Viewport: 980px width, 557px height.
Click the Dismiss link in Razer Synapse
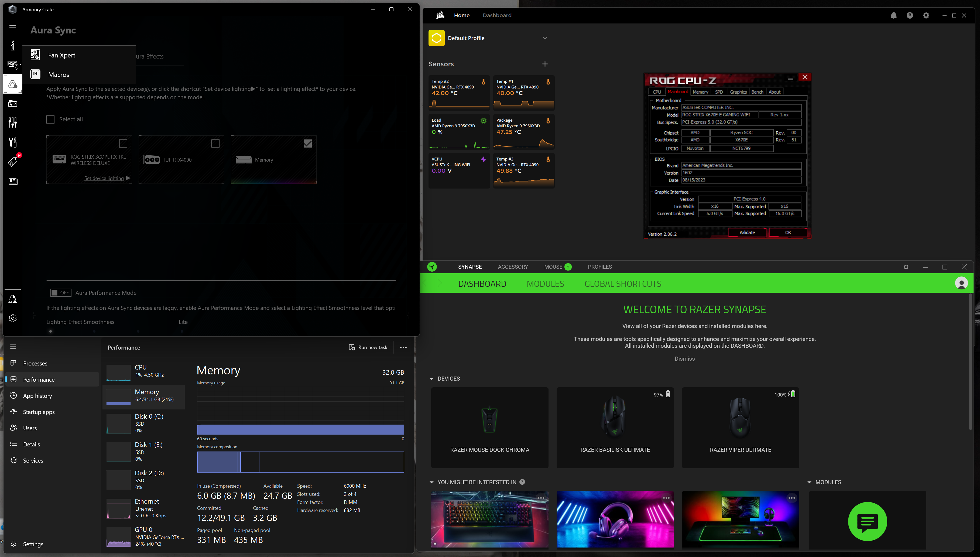pos(684,358)
